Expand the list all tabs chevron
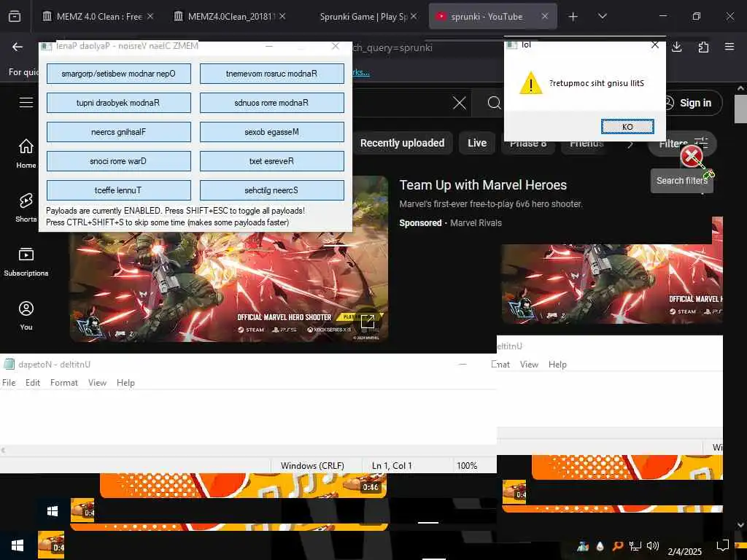This screenshot has height=560, width=747. pos(602,16)
